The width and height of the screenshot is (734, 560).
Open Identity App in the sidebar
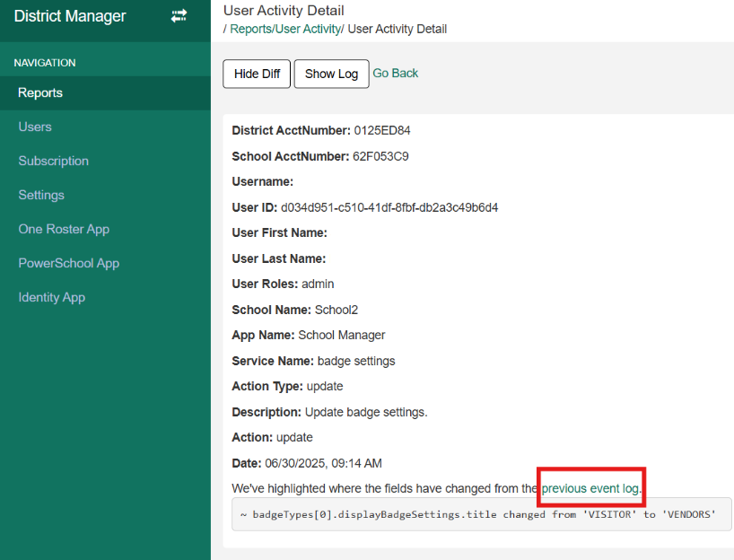(51, 298)
